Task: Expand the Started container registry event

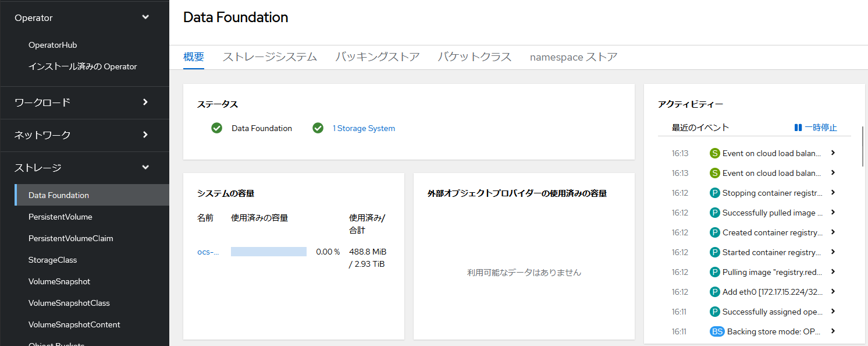Action: (833, 252)
